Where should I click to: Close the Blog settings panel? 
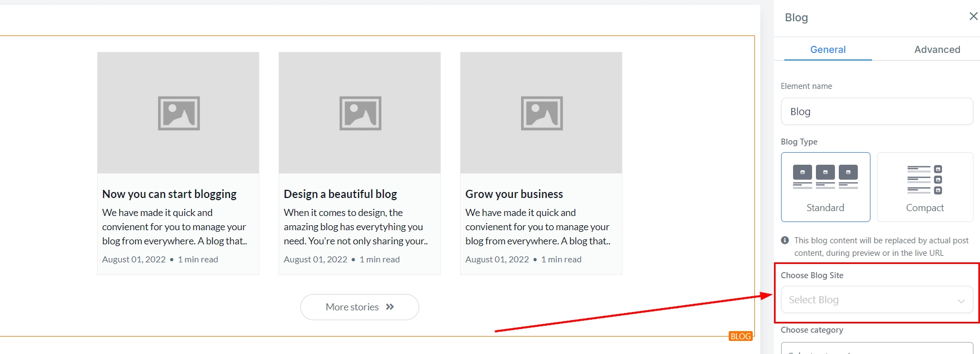coord(973,16)
